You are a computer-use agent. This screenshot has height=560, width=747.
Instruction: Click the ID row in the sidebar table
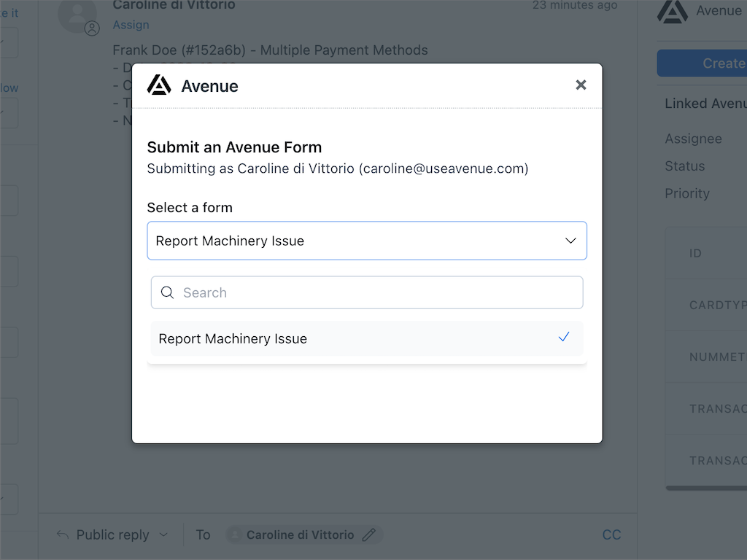[x=706, y=253]
